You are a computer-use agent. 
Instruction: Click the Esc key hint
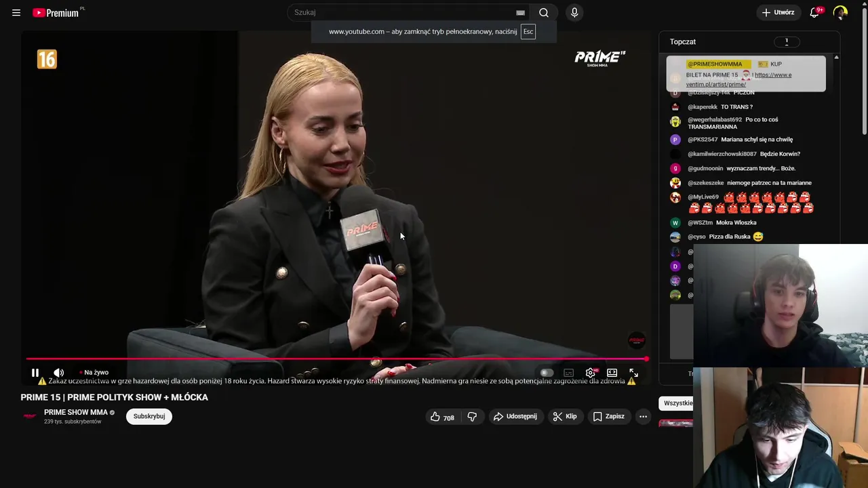[528, 32]
